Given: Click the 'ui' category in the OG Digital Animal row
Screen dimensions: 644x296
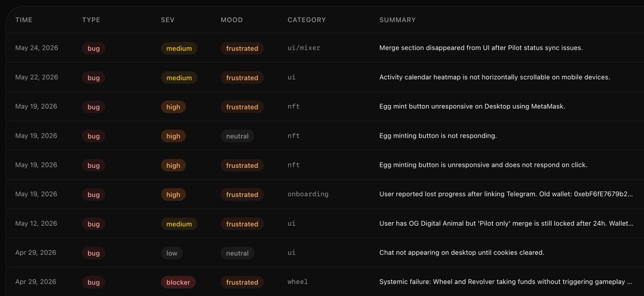Looking at the screenshot, I should tap(291, 224).
